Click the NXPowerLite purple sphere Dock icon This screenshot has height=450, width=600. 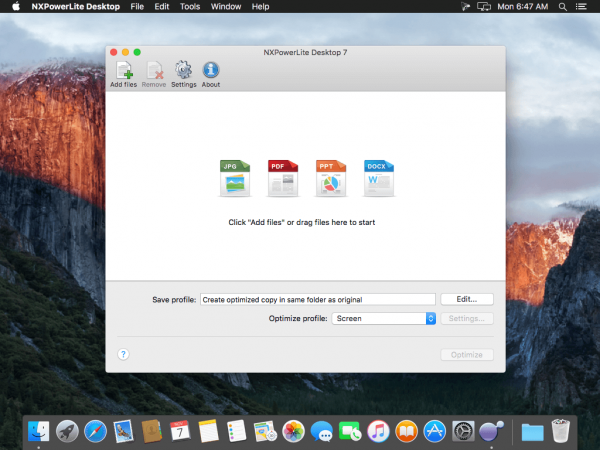point(491,431)
